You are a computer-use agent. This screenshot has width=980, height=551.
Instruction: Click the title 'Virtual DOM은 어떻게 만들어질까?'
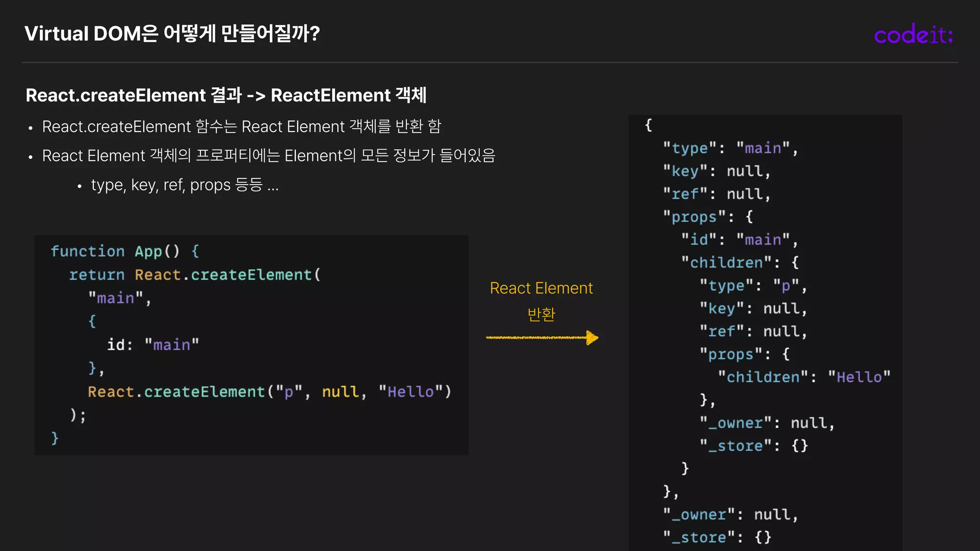172,33
